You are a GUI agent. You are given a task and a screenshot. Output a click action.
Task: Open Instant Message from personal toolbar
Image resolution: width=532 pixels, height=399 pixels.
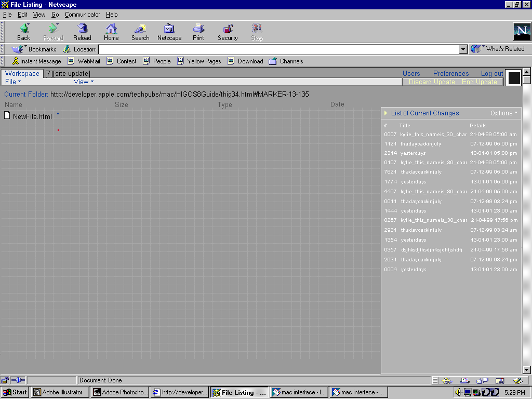(x=36, y=61)
